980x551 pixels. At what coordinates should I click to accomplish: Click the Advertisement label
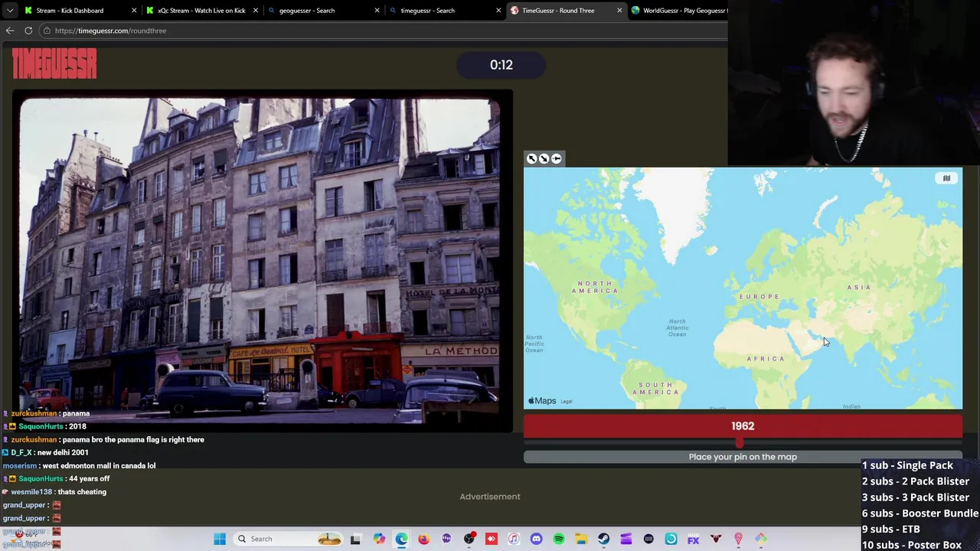[x=490, y=497]
